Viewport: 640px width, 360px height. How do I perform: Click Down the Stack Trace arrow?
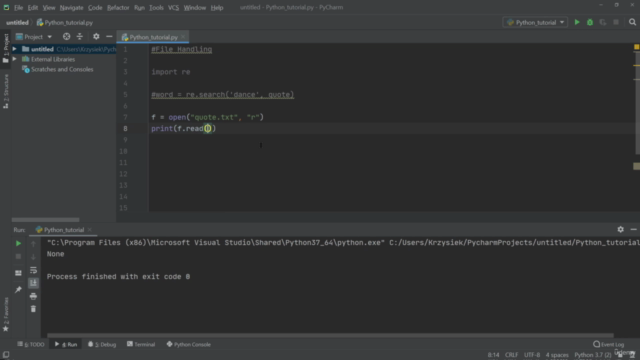point(33,257)
